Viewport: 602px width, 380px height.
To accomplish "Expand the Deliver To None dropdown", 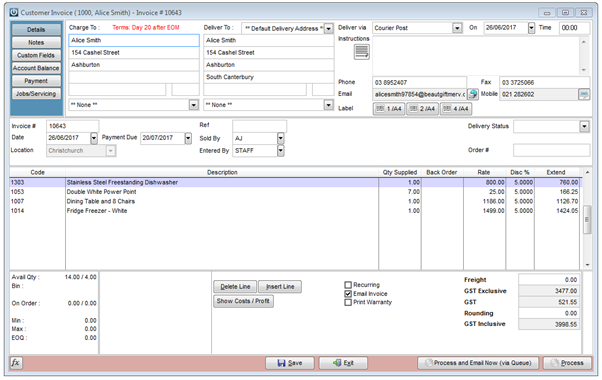I will tap(328, 105).
